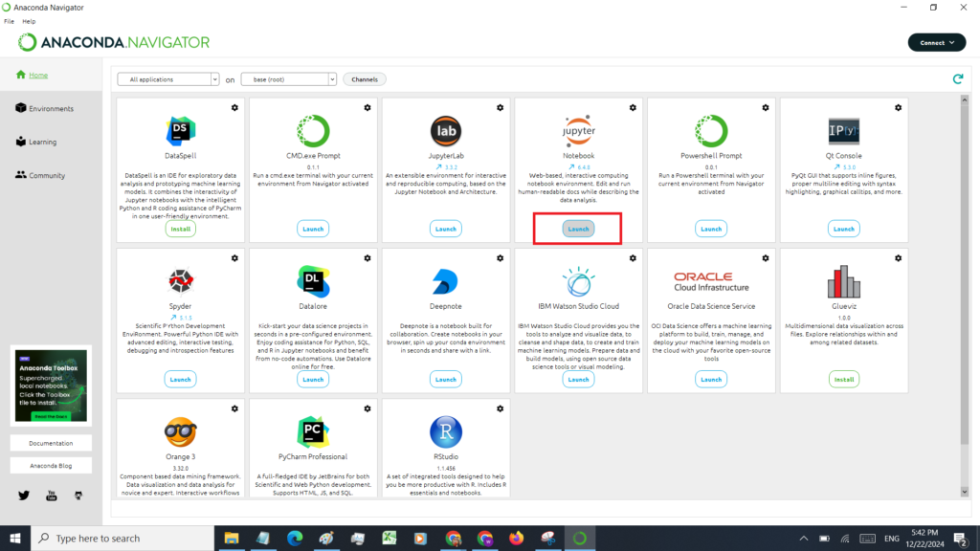
Task: Open the gear options for JupyterLab tile
Action: click(501, 108)
